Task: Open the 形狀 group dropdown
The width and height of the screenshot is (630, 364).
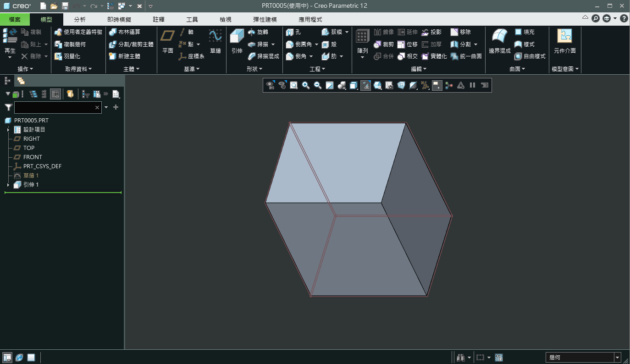Action: [254, 69]
